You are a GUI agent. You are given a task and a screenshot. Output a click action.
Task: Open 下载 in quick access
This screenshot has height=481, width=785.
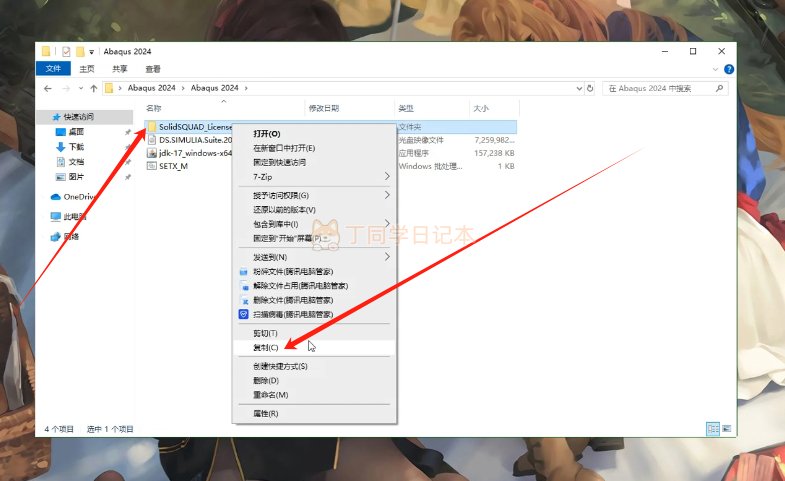coord(76,147)
